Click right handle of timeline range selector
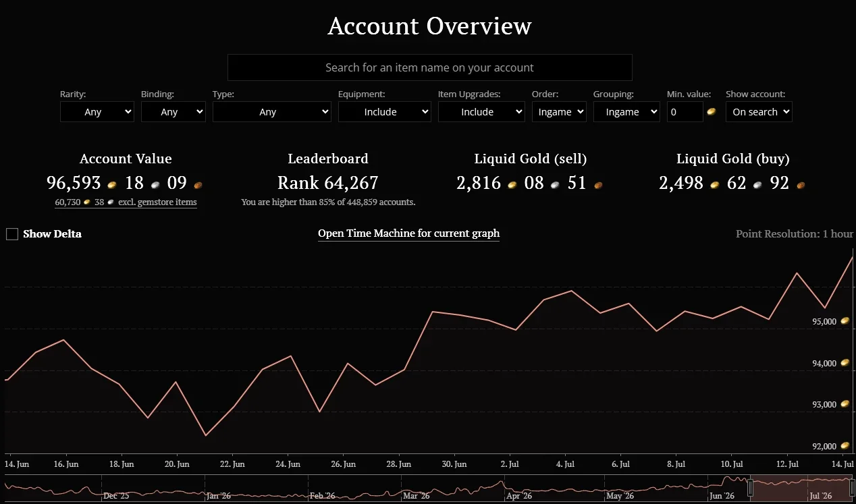856x504 pixels. [x=852, y=487]
